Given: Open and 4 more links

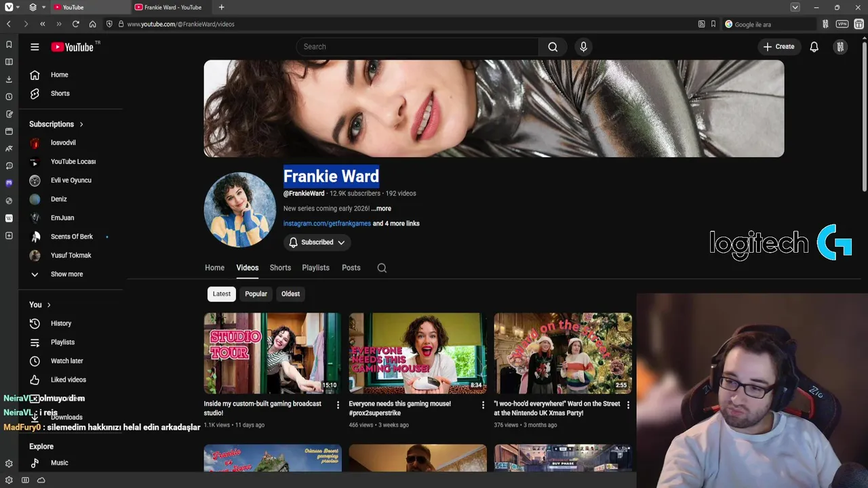Looking at the screenshot, I should (396, 224).
